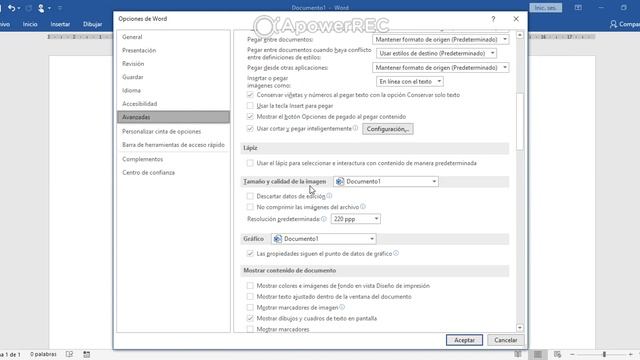This screenshot has height=360, width=640.
Task: Enable Usar el lápiz para seleccionar checkbox
Action: (250, 163)
